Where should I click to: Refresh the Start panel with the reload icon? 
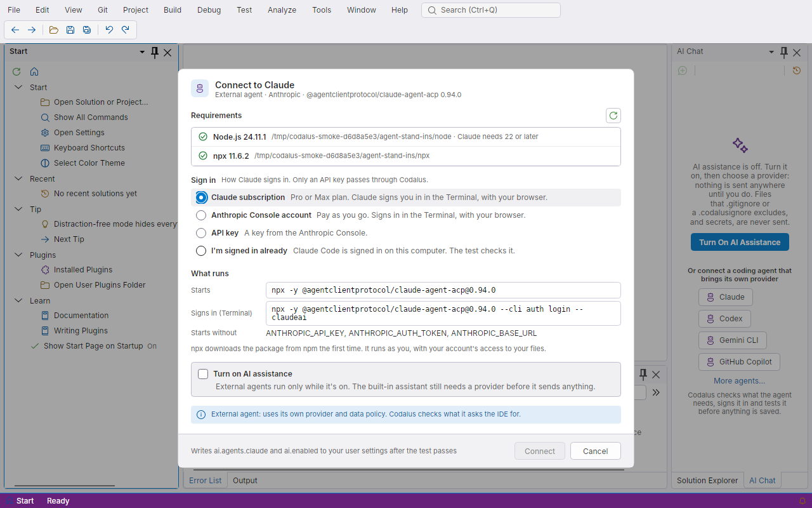(x=17, y=72)
